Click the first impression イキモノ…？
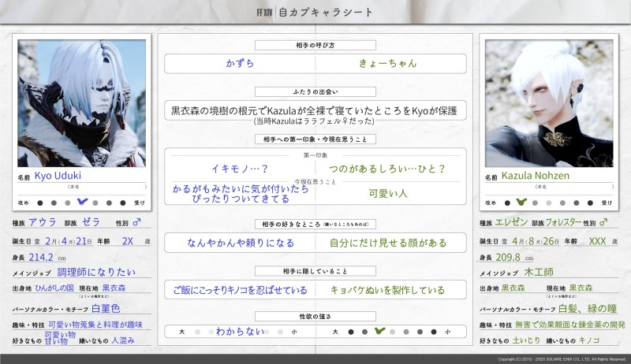Image resolution: width=631 pixels, height=364 pixels. pos(241,169)
